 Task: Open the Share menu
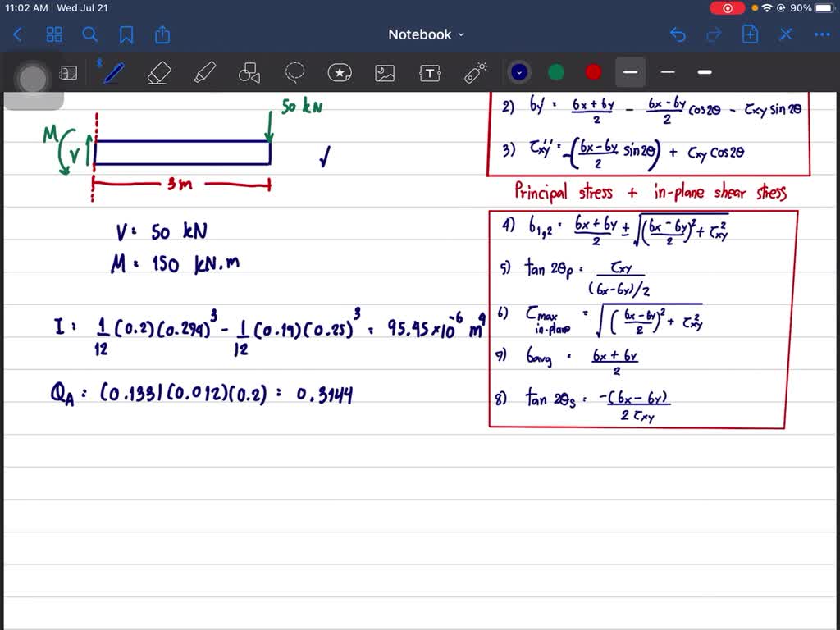pyautogui.click(x=162, y=34)
